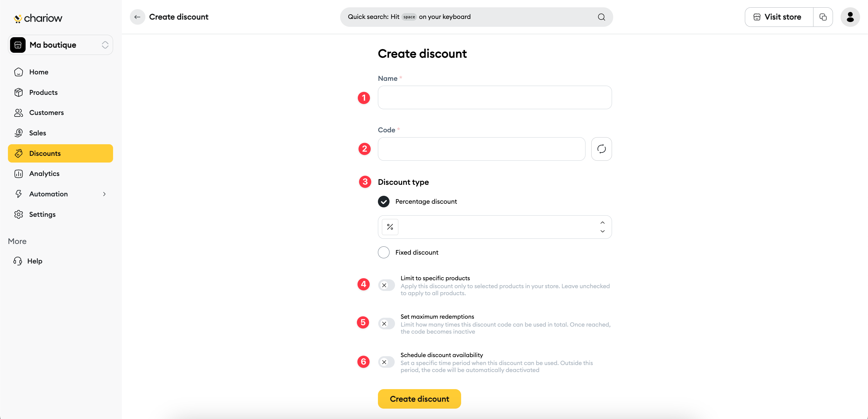Screen dimensions: 868x419
Task: Click the chariow logo
Action: click(x=38, y=18)
